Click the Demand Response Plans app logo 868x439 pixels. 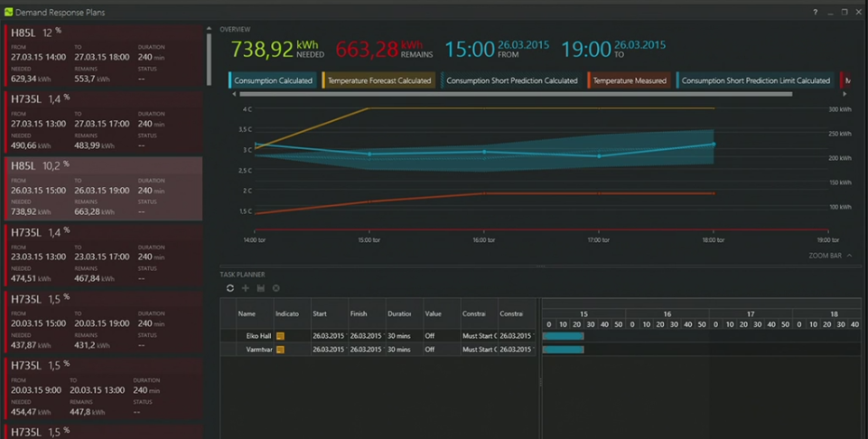click(x=9, y=12)
